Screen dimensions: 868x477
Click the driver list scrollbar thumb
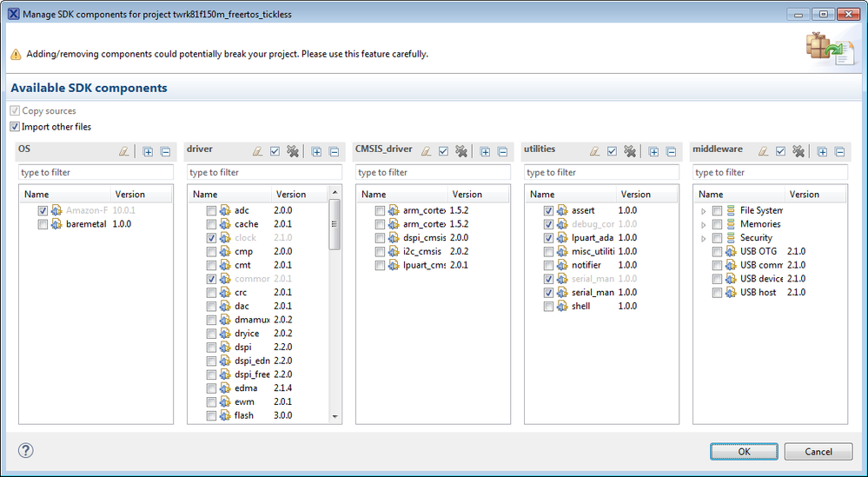[x=335, y=224]
